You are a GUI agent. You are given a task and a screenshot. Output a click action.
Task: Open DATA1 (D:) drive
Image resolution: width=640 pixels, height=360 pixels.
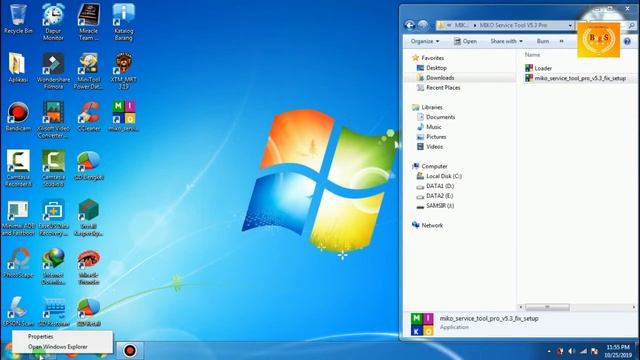pos(435,186)
